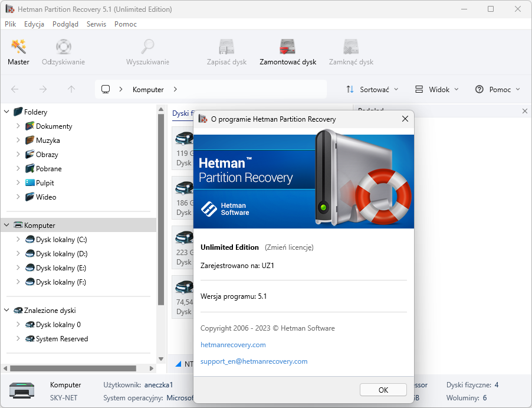
Task: Close the About dialog with X
Action: point(405,119)
